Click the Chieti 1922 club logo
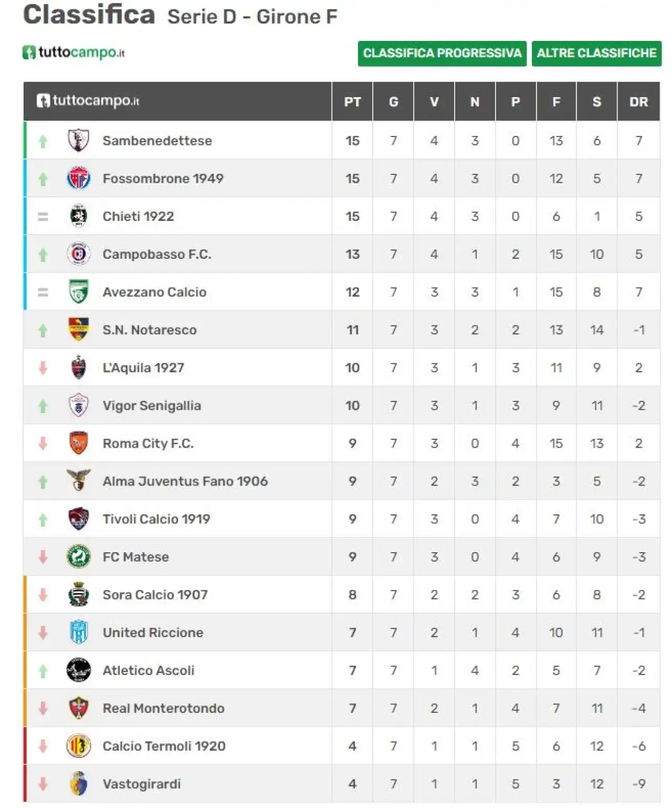The image size is (672, 812). click(x=79, y=216)
